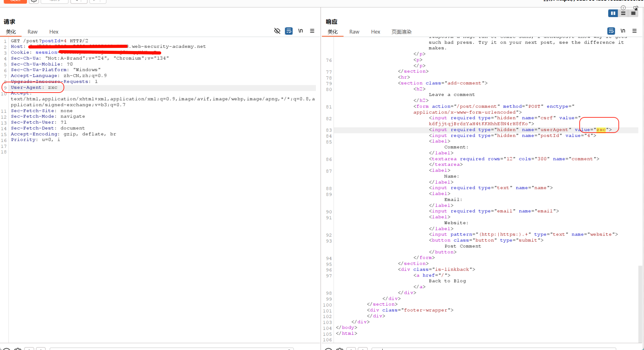Select top-bottom stacked layout icon

(623, 13)
